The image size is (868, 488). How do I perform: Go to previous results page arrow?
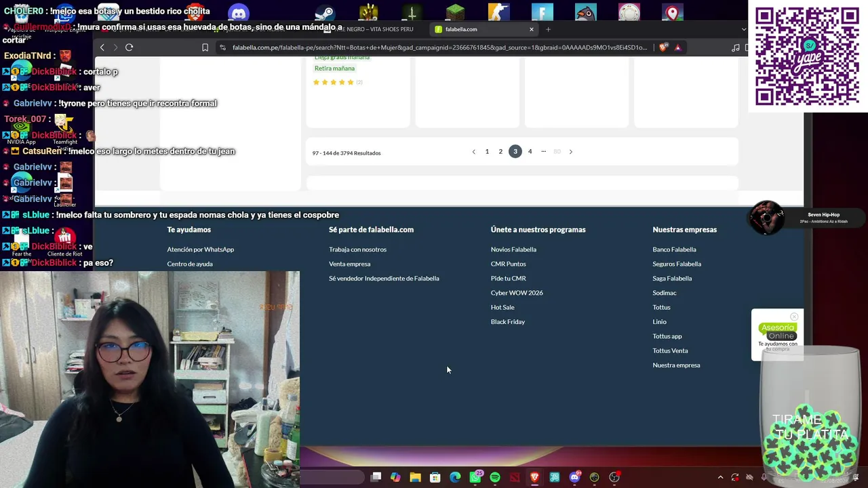[473, 152]
